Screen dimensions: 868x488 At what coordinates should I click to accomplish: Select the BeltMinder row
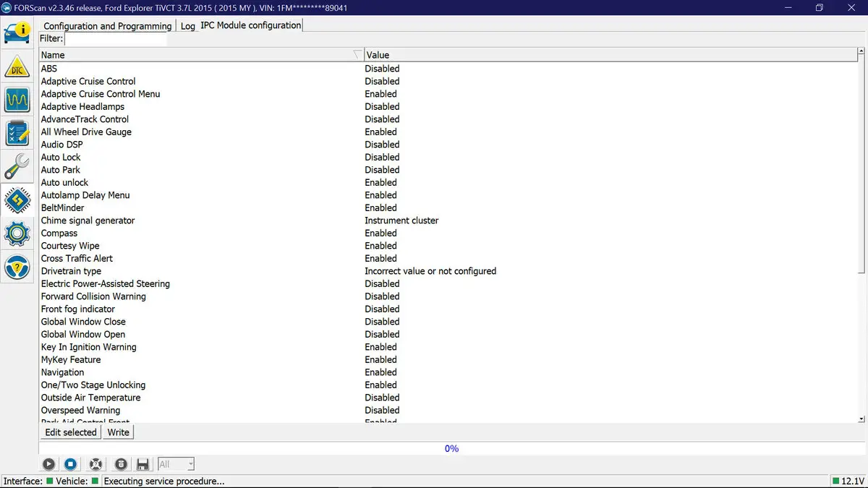click(448, 208)
